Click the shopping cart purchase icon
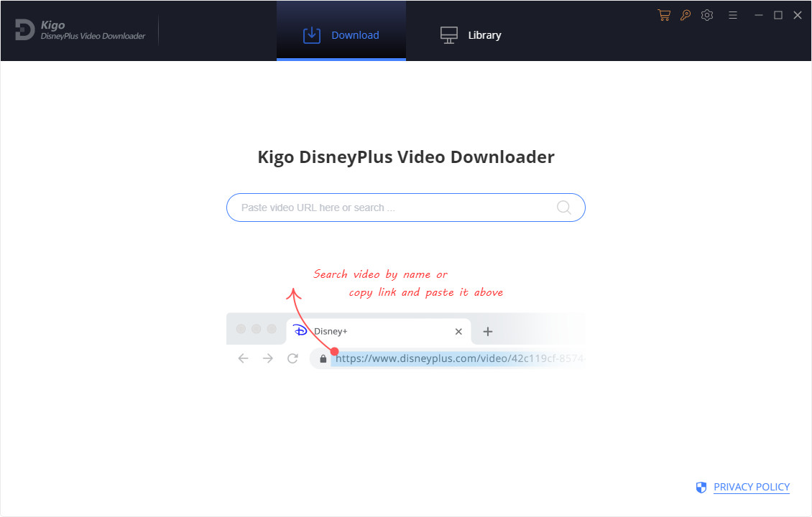 [x=664, y=15]
